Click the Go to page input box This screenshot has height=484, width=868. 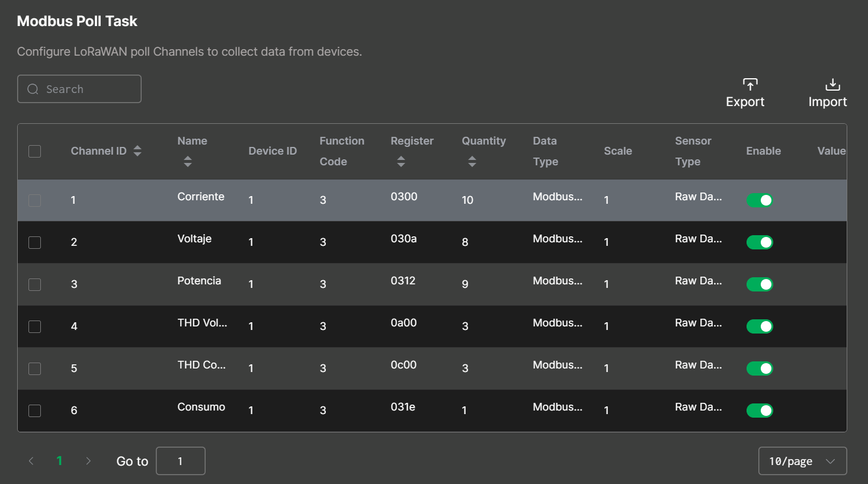pyautogui.click(x=181, y=461)
